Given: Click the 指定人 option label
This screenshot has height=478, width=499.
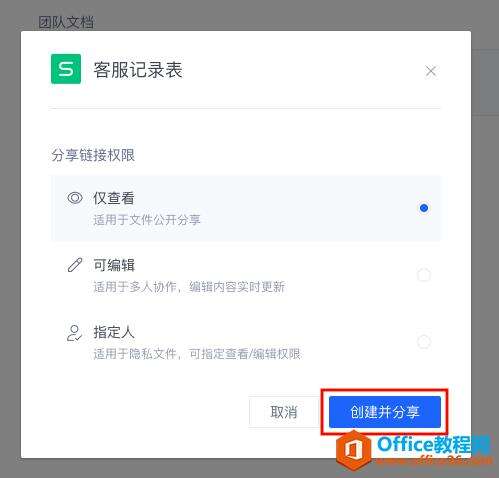Looking at the screenshot, I should [x=114, y=332].
